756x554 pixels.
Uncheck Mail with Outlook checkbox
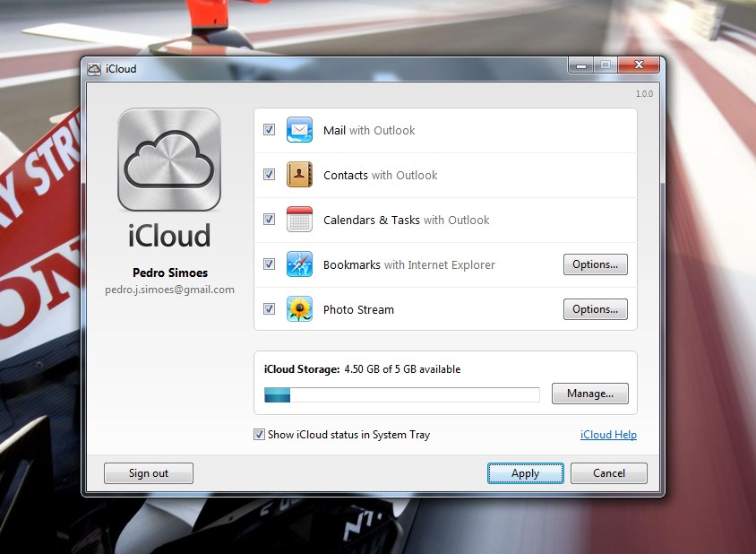[x=269, y=130]
